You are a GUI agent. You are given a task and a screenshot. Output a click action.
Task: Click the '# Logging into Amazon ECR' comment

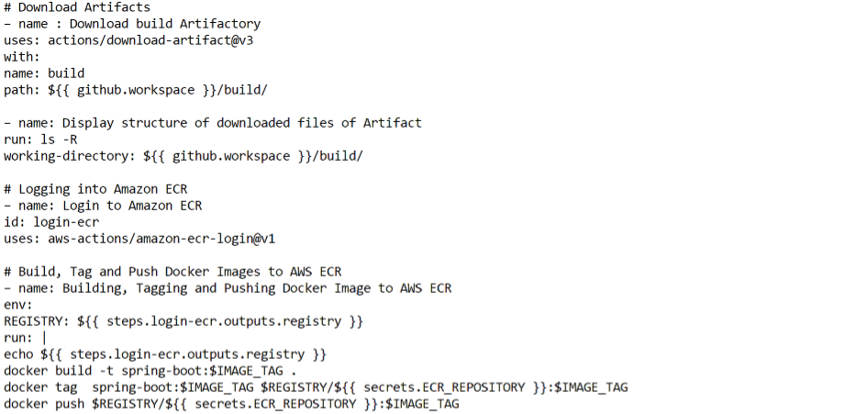tap(95, 189)
